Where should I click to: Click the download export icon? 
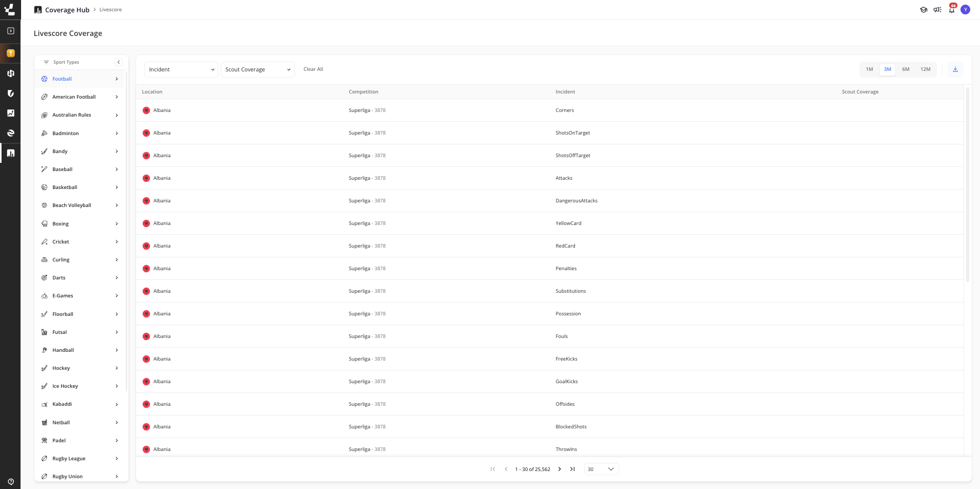955,69
